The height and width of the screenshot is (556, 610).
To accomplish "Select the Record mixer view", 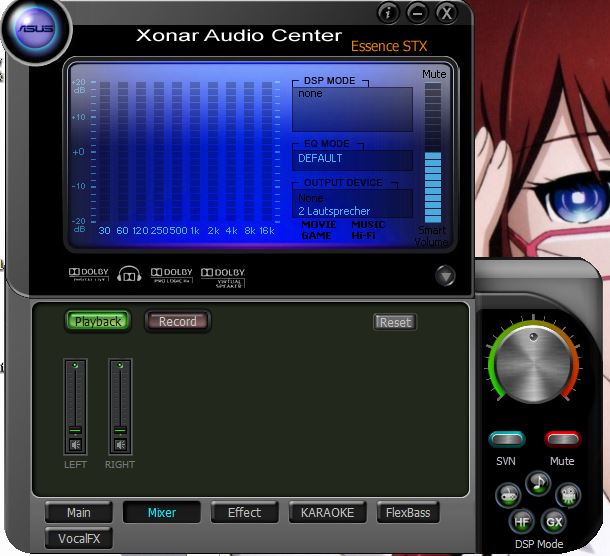I will pyautogui.click(x=178, y=321).
